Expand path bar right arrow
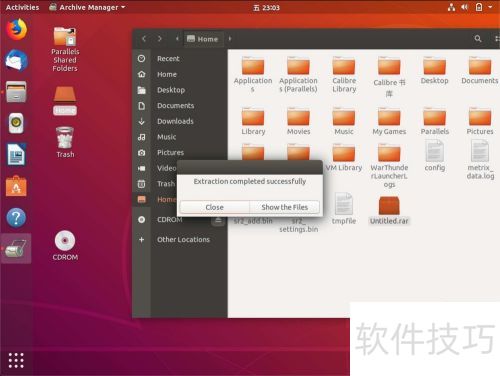The width and height of the screenshot is (500, 376). click(x=230, y=39)
